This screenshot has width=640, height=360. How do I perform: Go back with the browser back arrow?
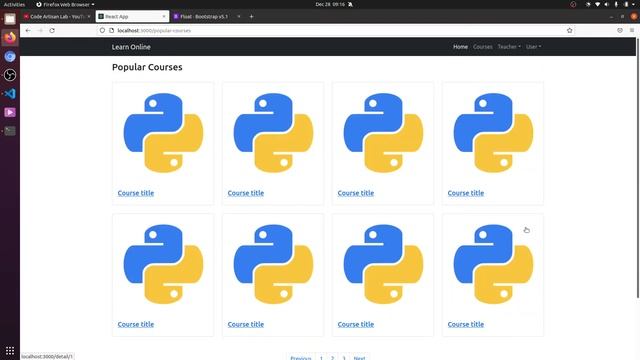pyautogui.click(x=28, y=31)
